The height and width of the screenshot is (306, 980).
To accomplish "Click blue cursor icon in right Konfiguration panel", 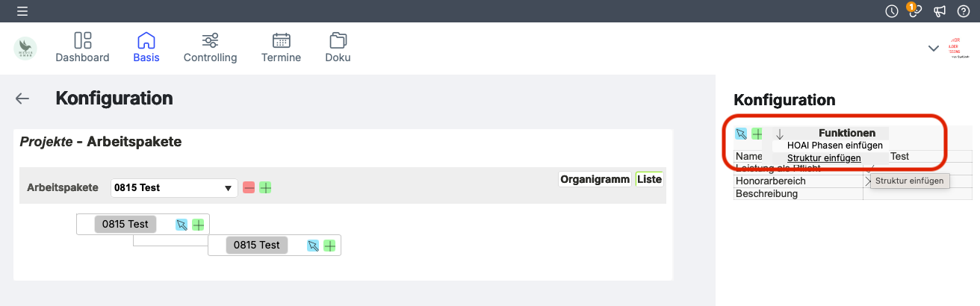I will (741, 134).
